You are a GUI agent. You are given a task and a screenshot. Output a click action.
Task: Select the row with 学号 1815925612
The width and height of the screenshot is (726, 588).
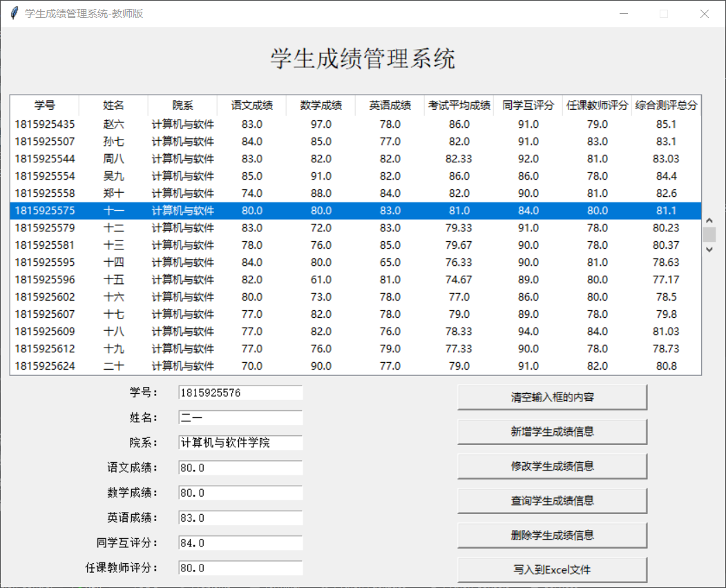point(356,349)
